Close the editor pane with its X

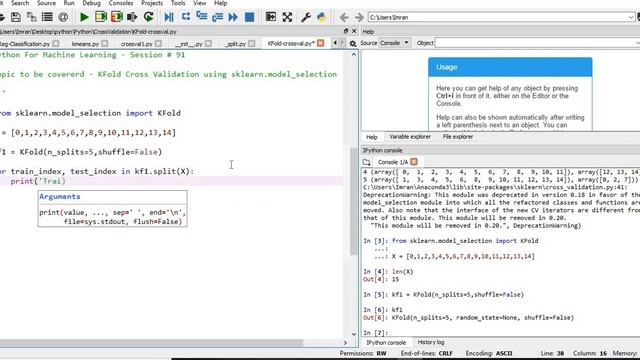pos(354,31)
